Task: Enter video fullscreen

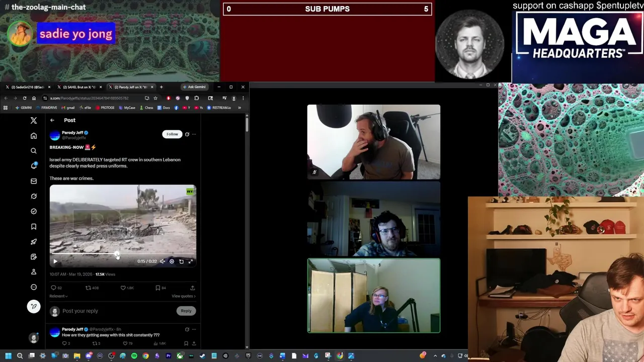Action: (x=191, y=261)
